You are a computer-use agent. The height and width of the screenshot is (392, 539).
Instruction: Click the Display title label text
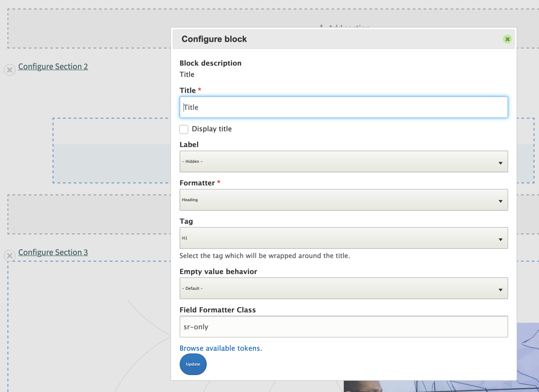coord(212,129)
